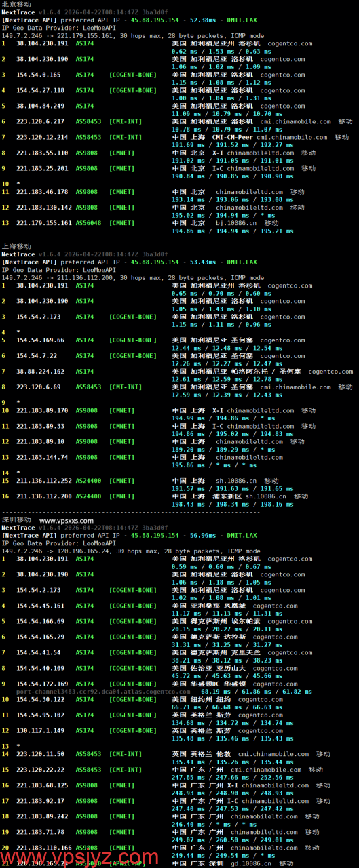Image resolution: width=359 pixels, height=868 pixels.
Task: Select hop IP 154.54.165.29
Action: coord(41,637)
